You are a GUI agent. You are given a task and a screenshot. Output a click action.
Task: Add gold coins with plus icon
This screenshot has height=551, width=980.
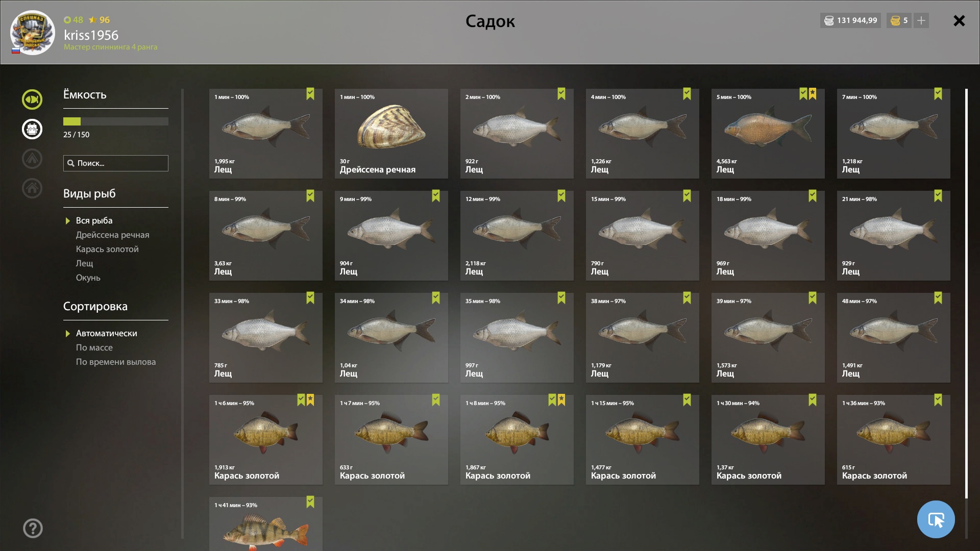pyautogui.click(x=921, y=20)
